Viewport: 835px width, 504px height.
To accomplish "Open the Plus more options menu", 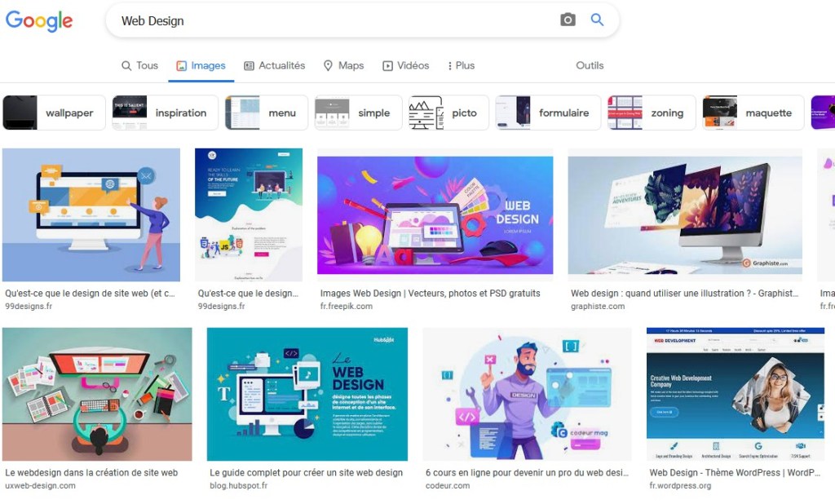I will (461, 65).
